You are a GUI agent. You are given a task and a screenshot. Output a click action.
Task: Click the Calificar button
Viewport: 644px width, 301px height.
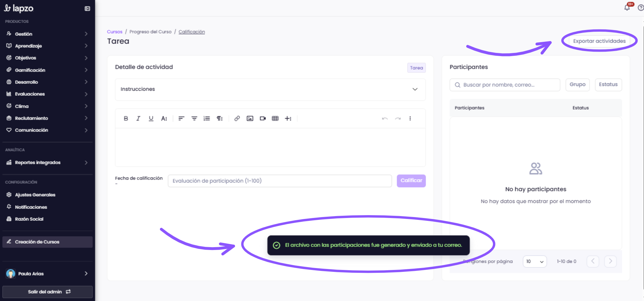click(411, 181)
